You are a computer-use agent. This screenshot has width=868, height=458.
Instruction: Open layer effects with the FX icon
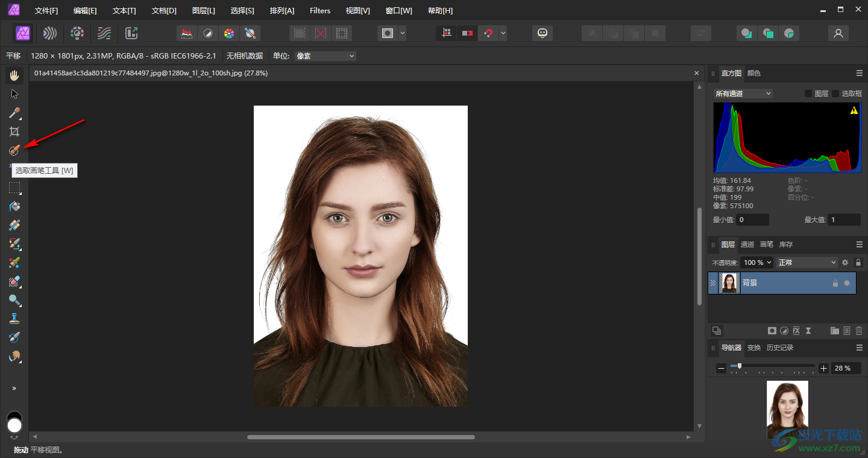point(796,331)
